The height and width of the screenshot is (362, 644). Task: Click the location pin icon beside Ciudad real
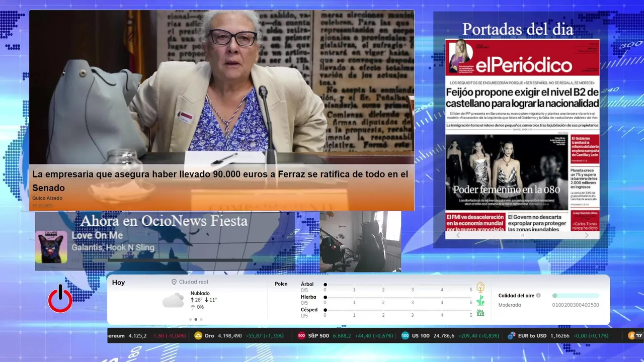[x=174, y=282]
